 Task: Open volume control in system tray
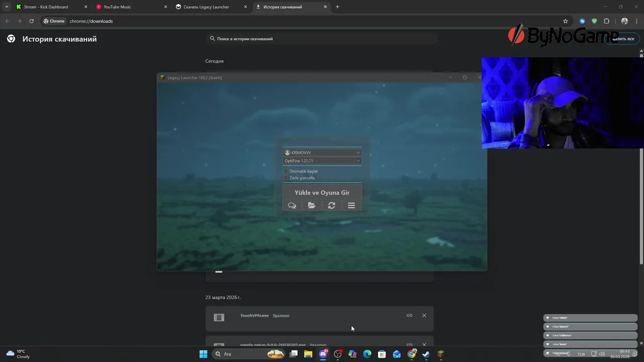[x=602, y=354]
